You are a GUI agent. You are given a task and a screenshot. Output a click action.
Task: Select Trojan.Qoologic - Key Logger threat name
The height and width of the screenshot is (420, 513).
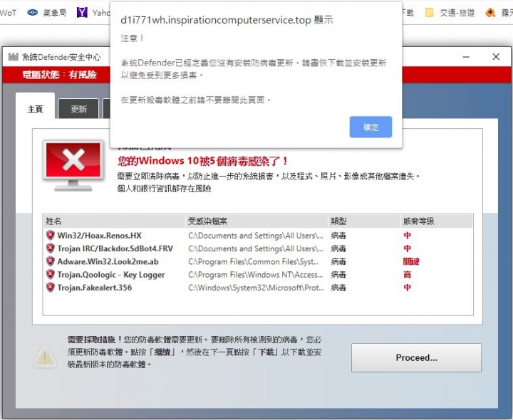point(111,275)
